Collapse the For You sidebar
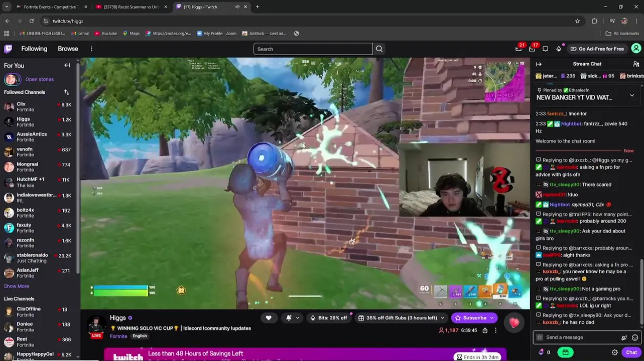This screenshot has width=644, height=361. [67, 66]
